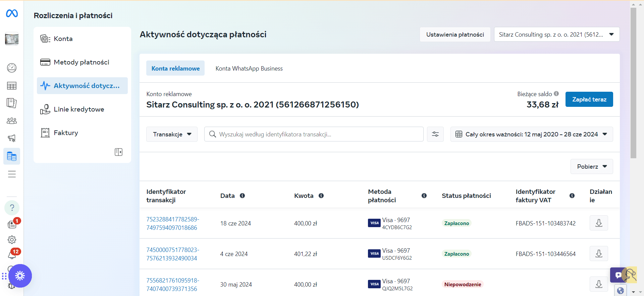Open notifications bell with 12 badge
The image size is (644, 296).
click(12, 254)
